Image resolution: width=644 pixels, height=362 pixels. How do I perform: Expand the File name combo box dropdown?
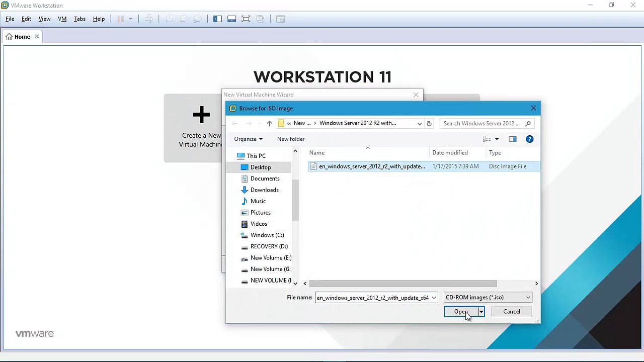pyautogui.click(x=433, y=298)
